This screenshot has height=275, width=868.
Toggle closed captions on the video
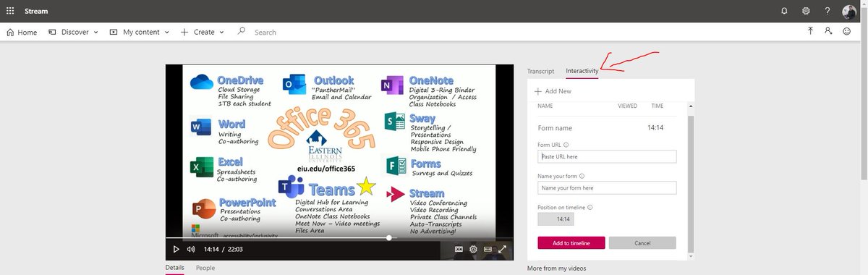click(459, 249)
